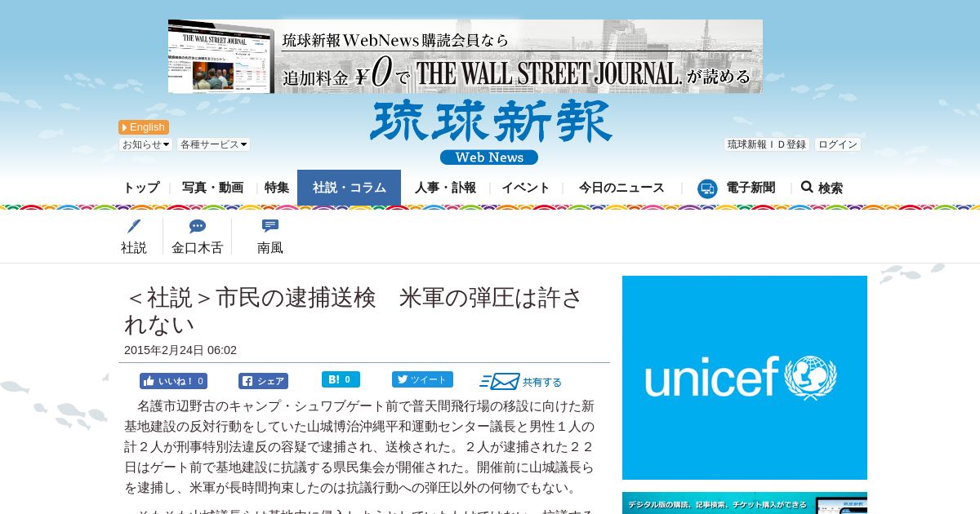The width and height of the screenshot is (980, 514).
Task: Switch language via English button
Action: [144, 127]
